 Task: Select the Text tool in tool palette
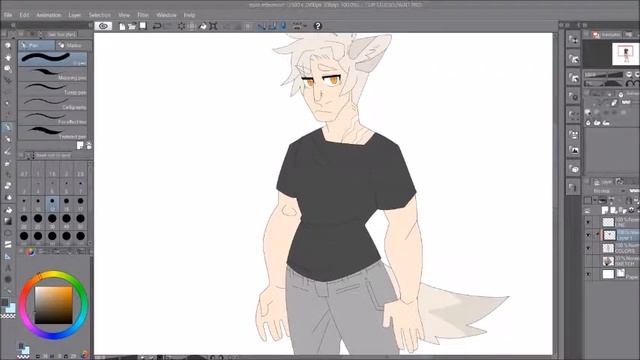coord(8,268)
